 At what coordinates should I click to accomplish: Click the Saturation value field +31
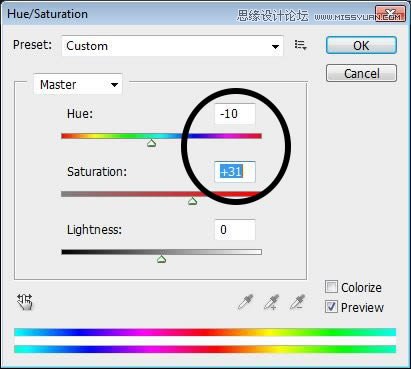tap(235, 172)
